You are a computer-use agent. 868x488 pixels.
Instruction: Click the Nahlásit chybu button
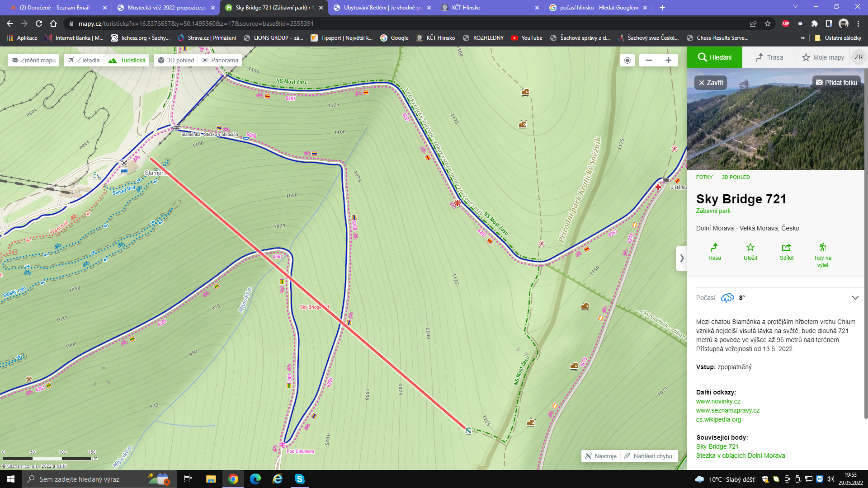648,456
